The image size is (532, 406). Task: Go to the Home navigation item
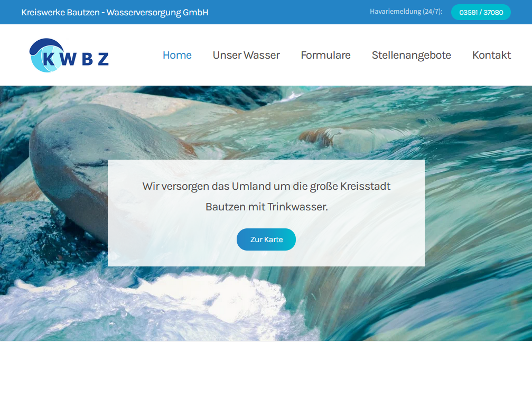coord(177,55)
